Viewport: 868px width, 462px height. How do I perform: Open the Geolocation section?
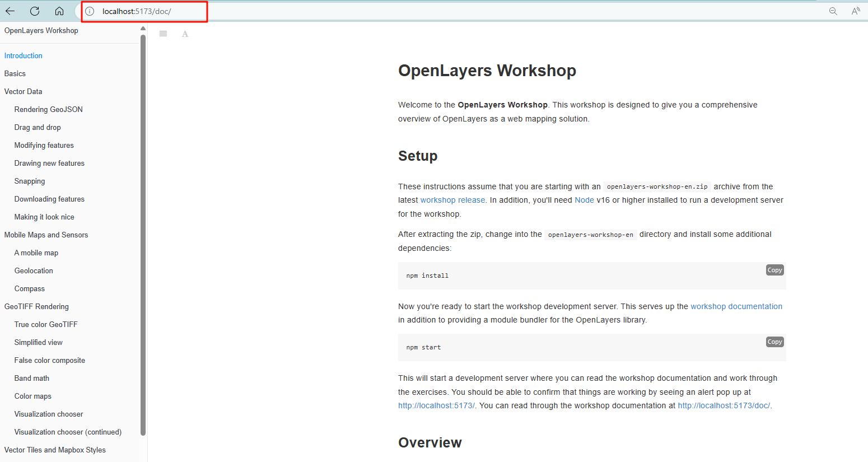click(34, 270)
